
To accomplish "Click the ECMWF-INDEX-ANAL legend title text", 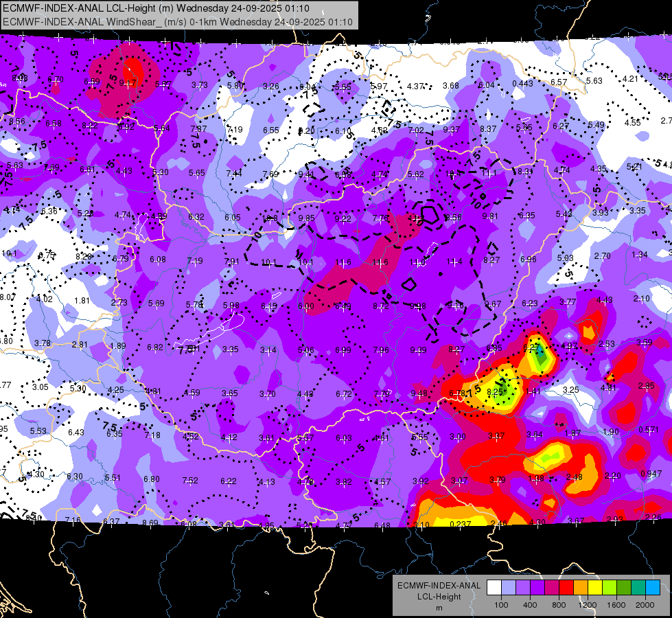I will [x=439, y=586].
